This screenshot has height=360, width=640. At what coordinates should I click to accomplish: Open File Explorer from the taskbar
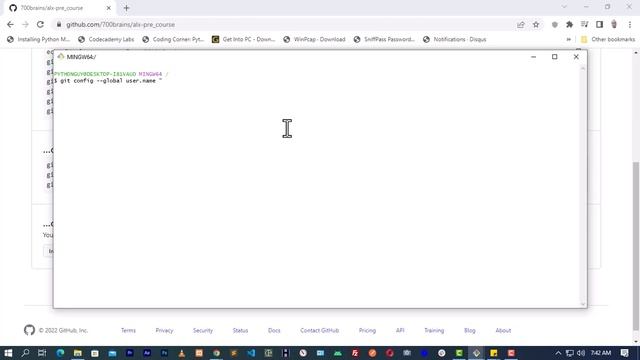click(x=78, y=353)
